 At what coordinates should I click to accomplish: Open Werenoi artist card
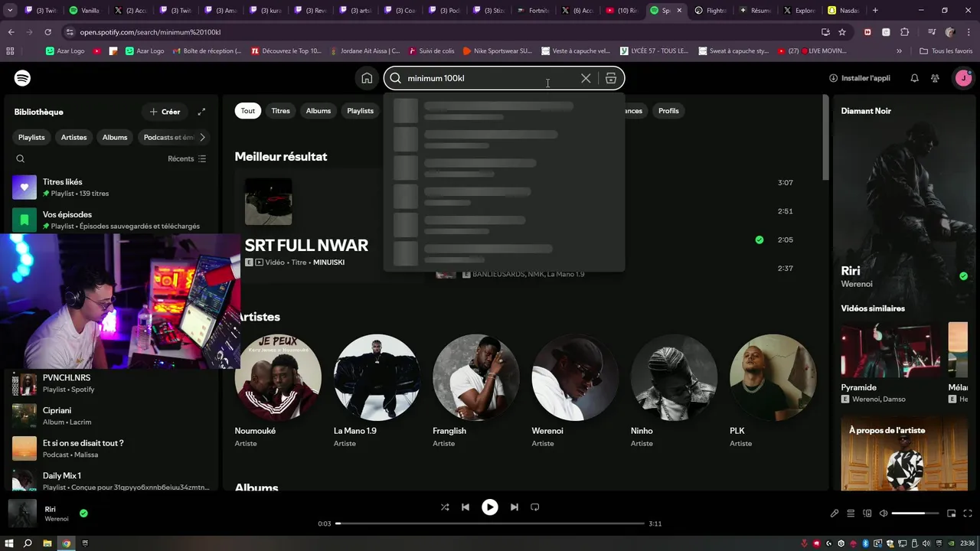(x=575, y=392)
